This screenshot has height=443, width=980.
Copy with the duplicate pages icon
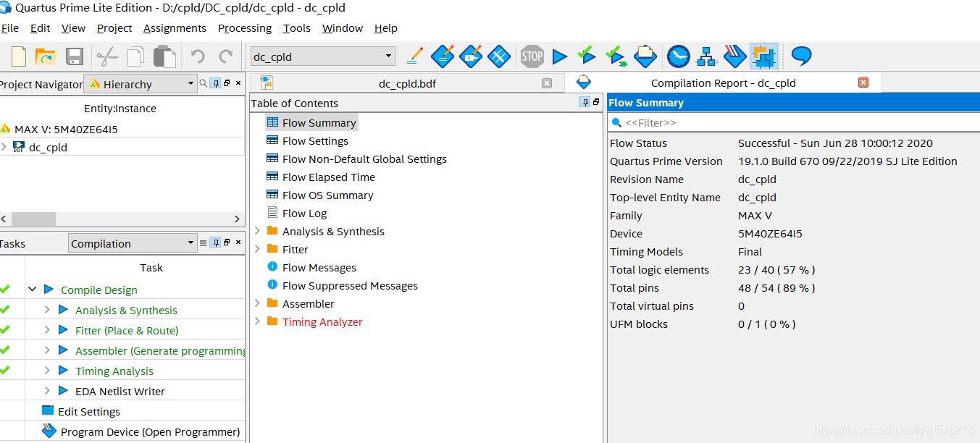pos(135,56)
